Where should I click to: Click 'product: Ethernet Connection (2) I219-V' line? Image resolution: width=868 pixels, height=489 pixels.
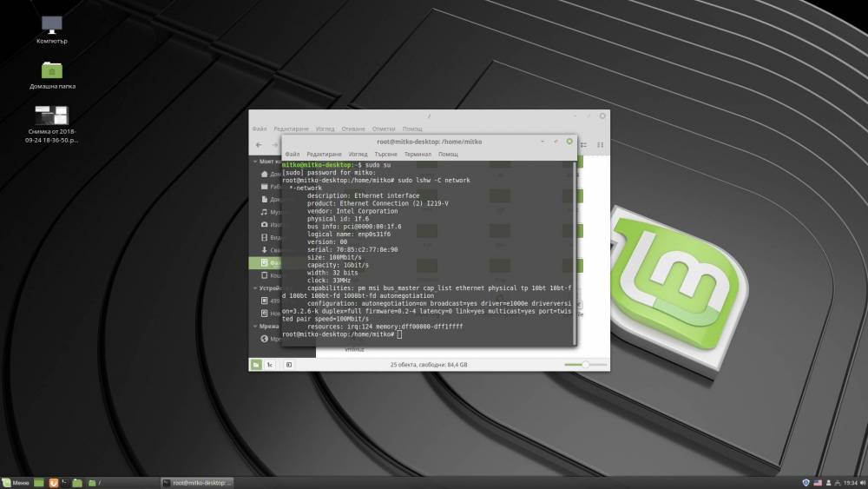[378, 204]
